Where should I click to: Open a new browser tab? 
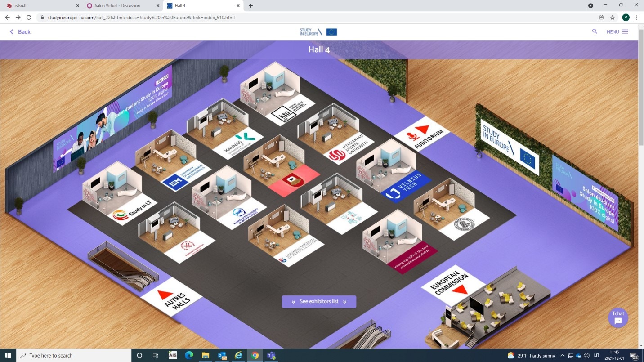(250, 6)
